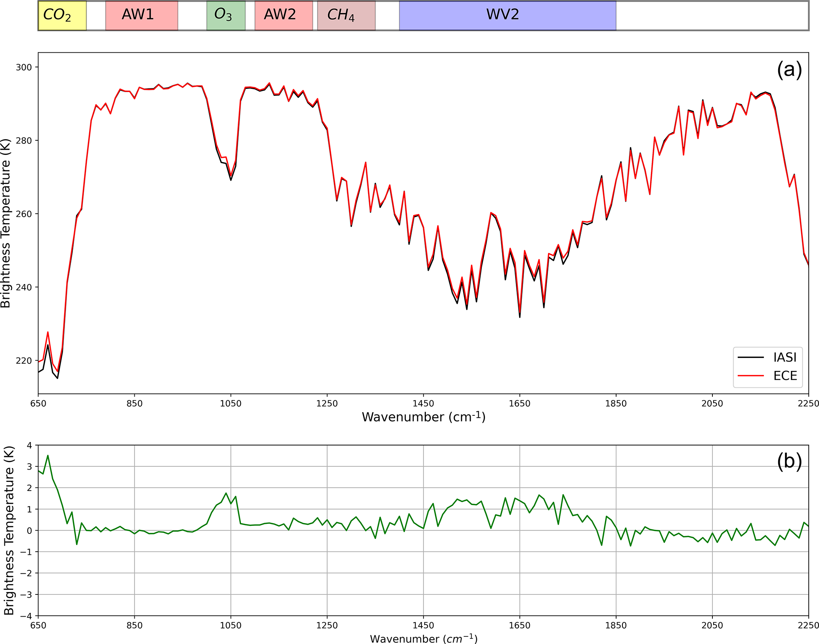819x644 pixels.
Task: Click the green O3 band box
Action: tap(226, 15)
